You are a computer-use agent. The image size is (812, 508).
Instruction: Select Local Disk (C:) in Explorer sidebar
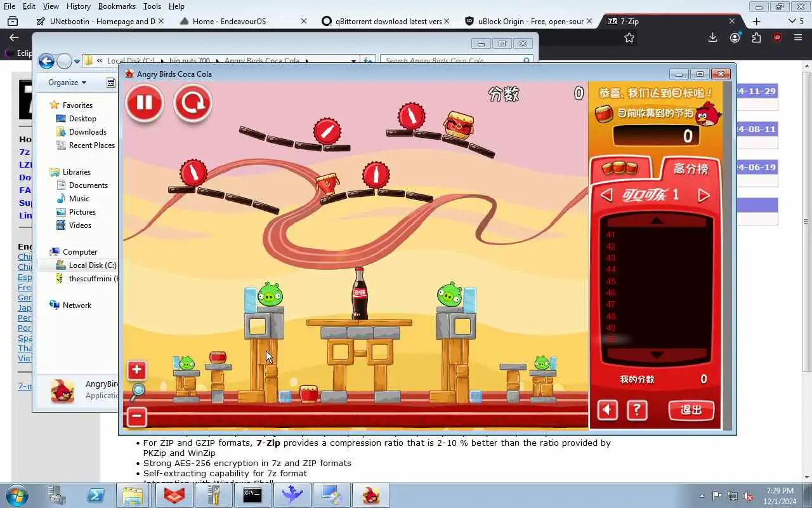[92, 265]
